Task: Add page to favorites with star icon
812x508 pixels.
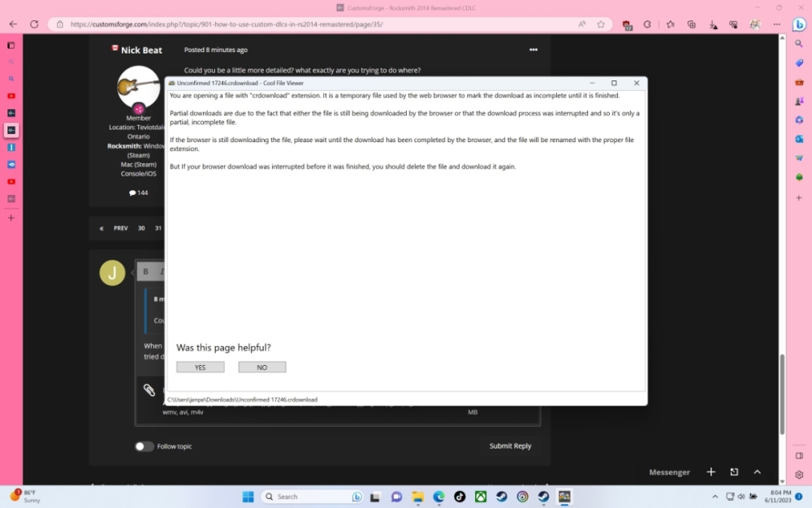Action: [x=601, y=24]
